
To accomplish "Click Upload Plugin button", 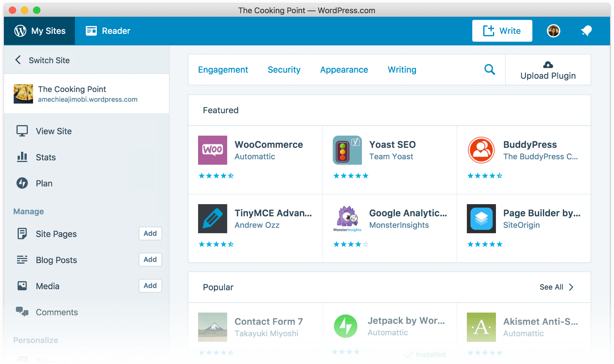I will [x=548, y=70].
